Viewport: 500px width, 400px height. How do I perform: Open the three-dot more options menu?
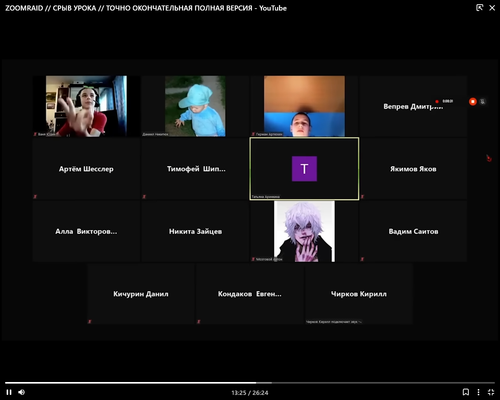478,392
